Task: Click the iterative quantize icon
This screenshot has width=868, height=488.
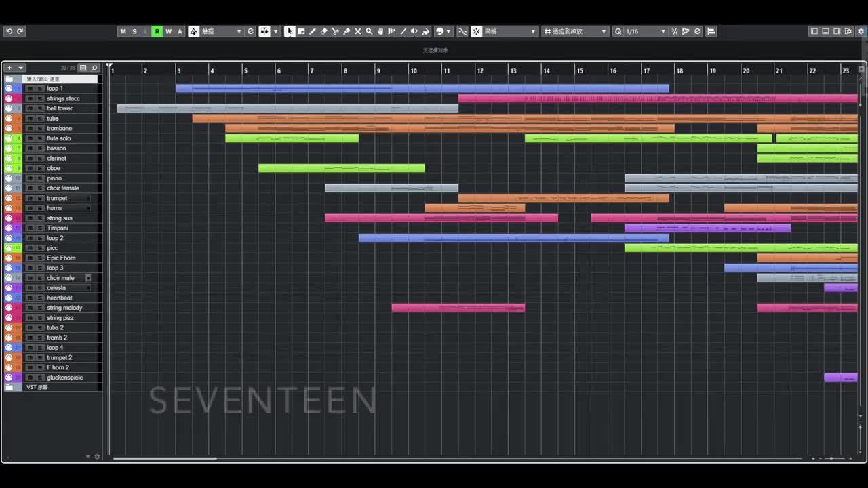Action: [675, 31]
